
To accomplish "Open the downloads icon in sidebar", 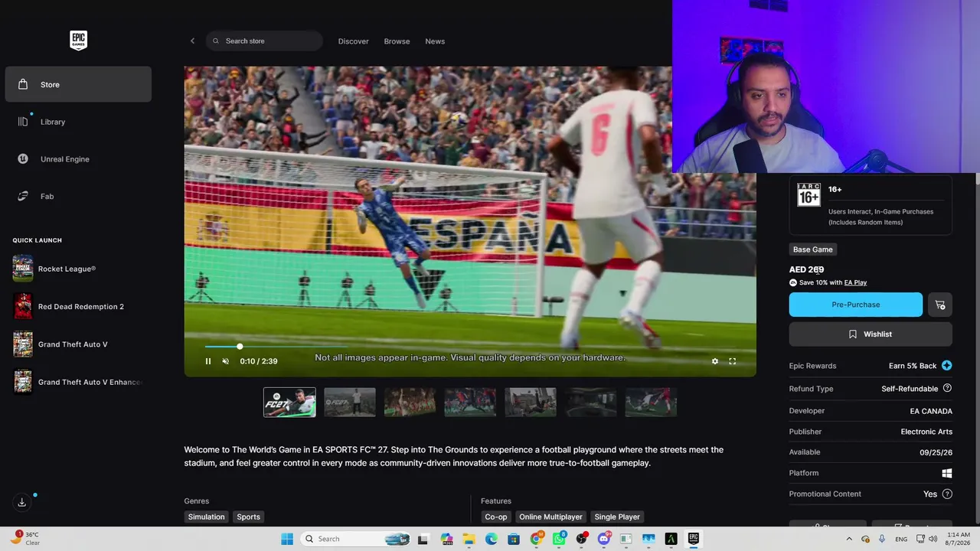I will tap(22, 503).
